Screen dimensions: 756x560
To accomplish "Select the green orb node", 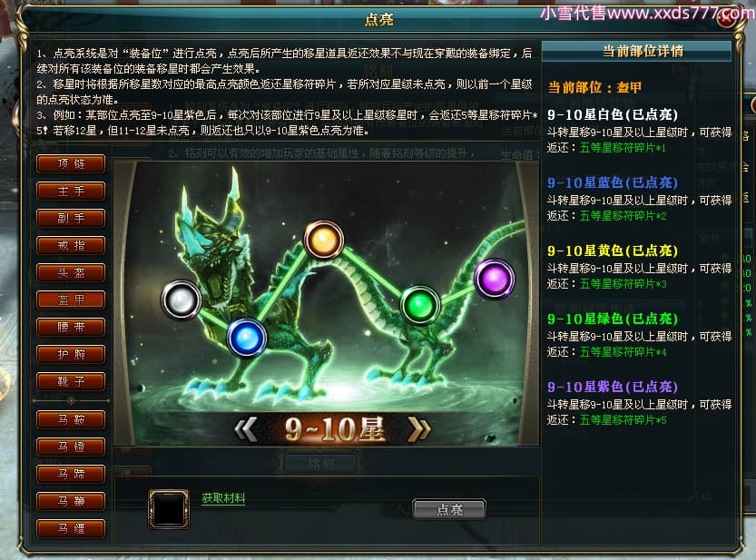I will pyautogui.click(x=420, y=305).
